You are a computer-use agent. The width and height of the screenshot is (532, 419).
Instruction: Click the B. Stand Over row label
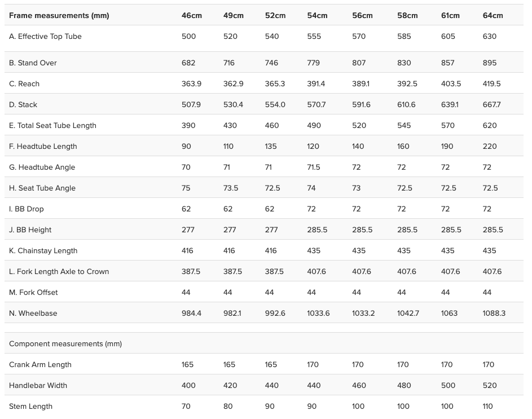(x=33, y=63)
